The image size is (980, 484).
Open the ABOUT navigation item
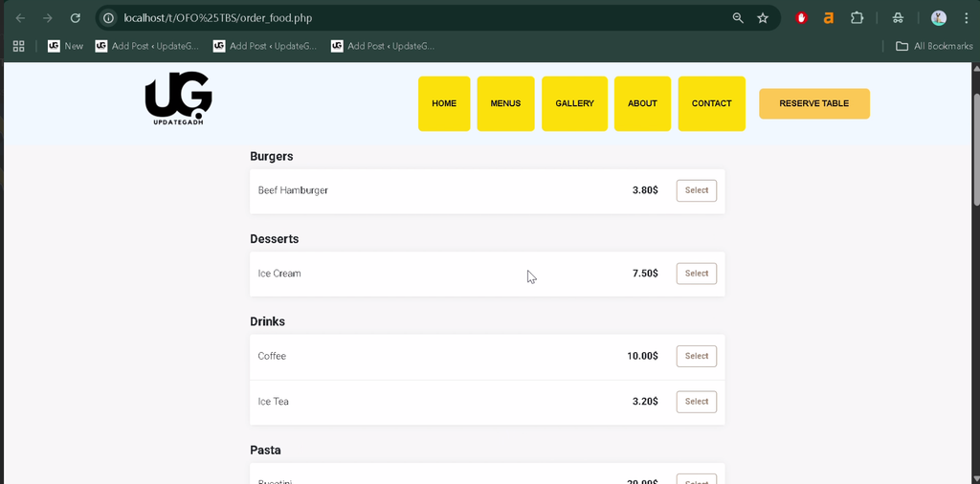click(x=642, y=103)
